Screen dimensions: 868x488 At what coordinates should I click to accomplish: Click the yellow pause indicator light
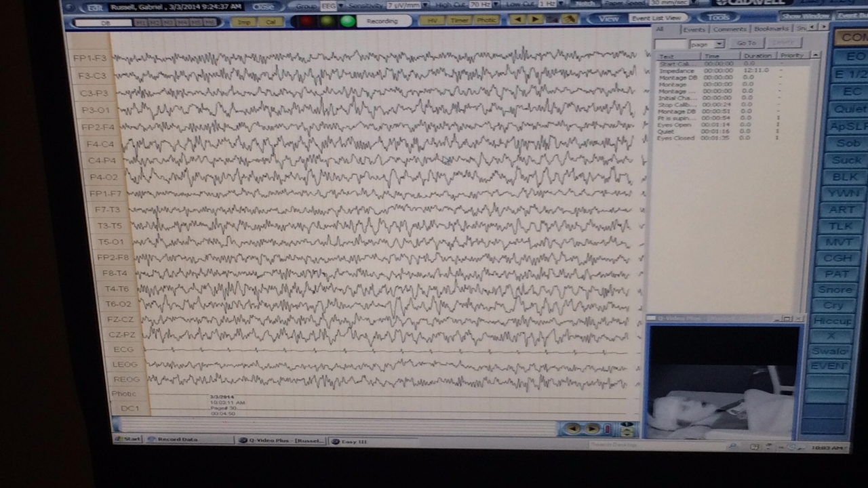(x=328, y=21)
